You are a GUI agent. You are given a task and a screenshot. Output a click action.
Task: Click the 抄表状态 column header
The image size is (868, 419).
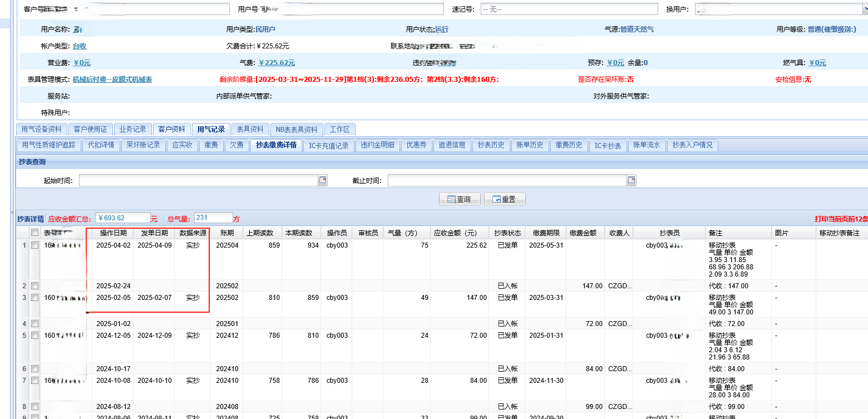(507, 233)
